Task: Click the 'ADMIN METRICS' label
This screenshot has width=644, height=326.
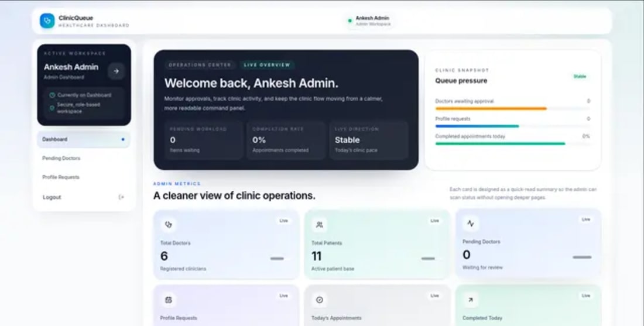Action: click(x=177, y=184)
